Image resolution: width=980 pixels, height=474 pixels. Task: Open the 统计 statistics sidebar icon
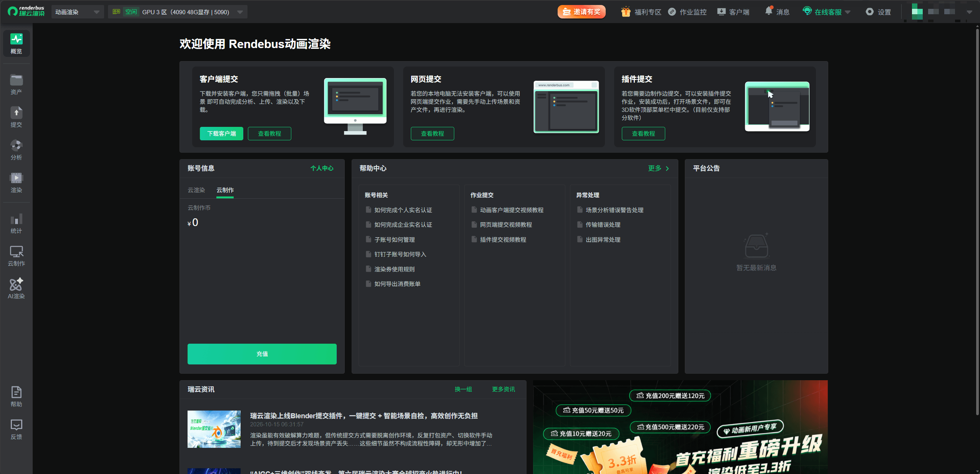[16, 223]
